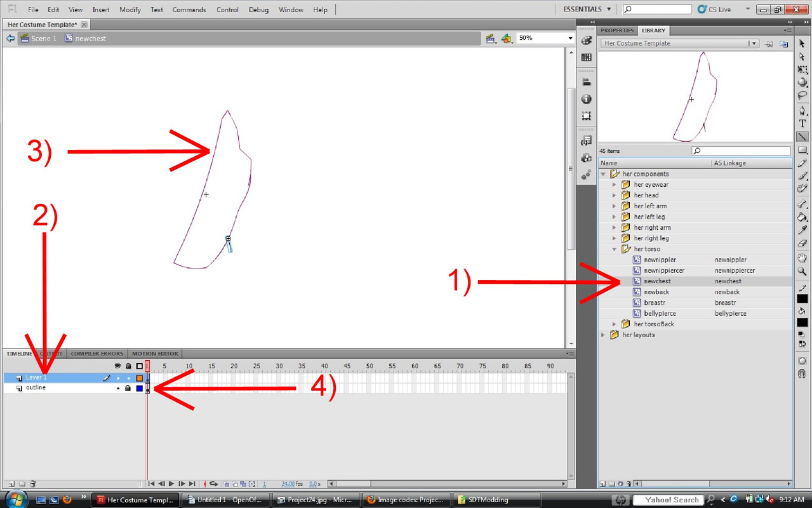Toggle visibility dot of Layer 1
This screenshot has width=812, height=508.
pos(117,378)
